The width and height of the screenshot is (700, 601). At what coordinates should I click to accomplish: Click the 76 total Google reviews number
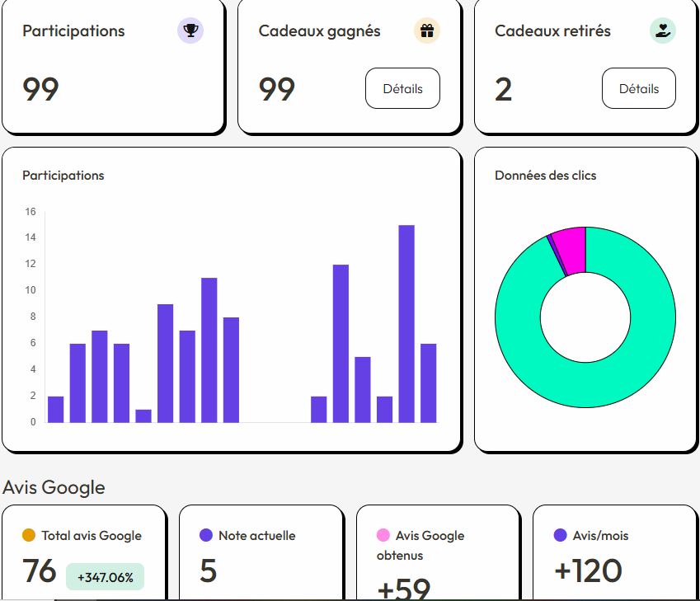[x=39, y=570]
